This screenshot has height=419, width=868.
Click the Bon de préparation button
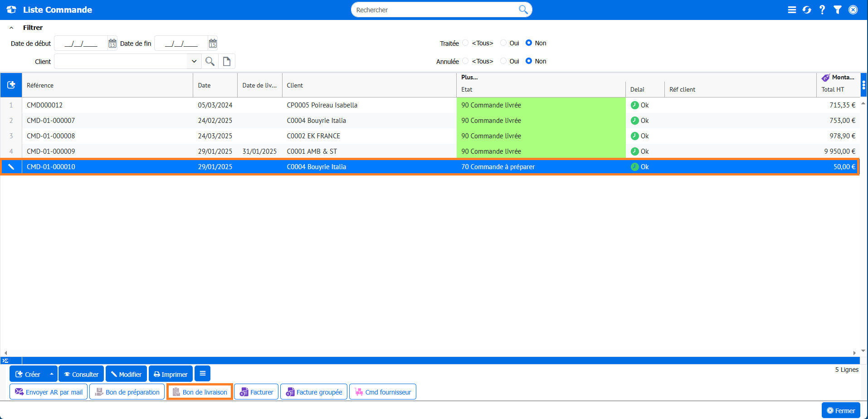(127, 392)
